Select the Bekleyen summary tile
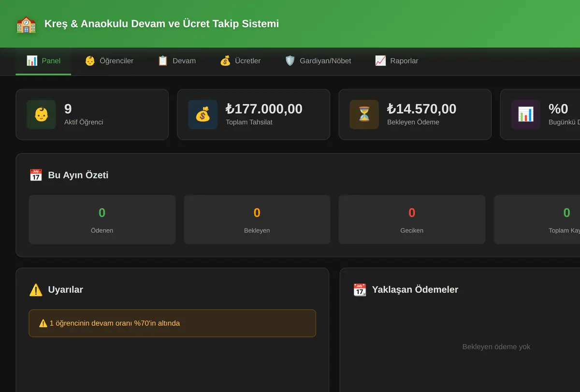 pyautogui.click(x=257, y=219)
